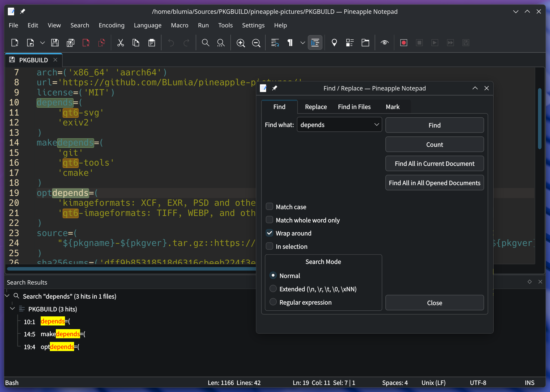
Task: Uncheck the Wrap around checkbox
Action: [270, 233]
